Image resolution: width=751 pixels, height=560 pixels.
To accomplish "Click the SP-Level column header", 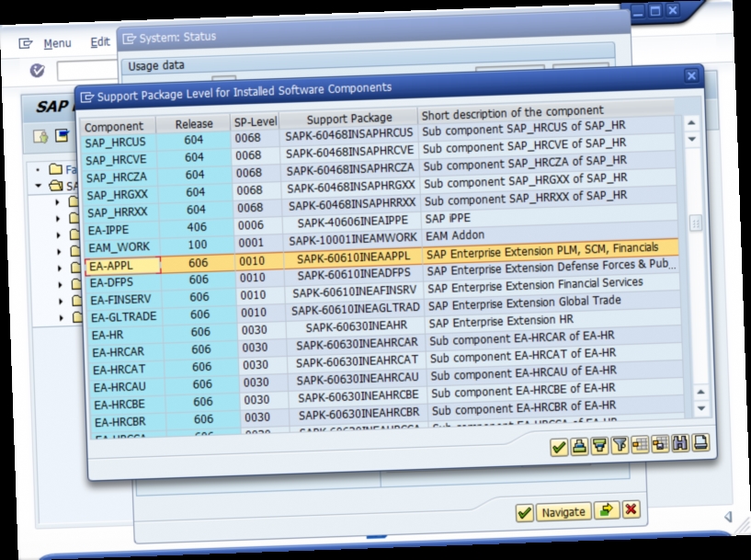I will 256,122.
